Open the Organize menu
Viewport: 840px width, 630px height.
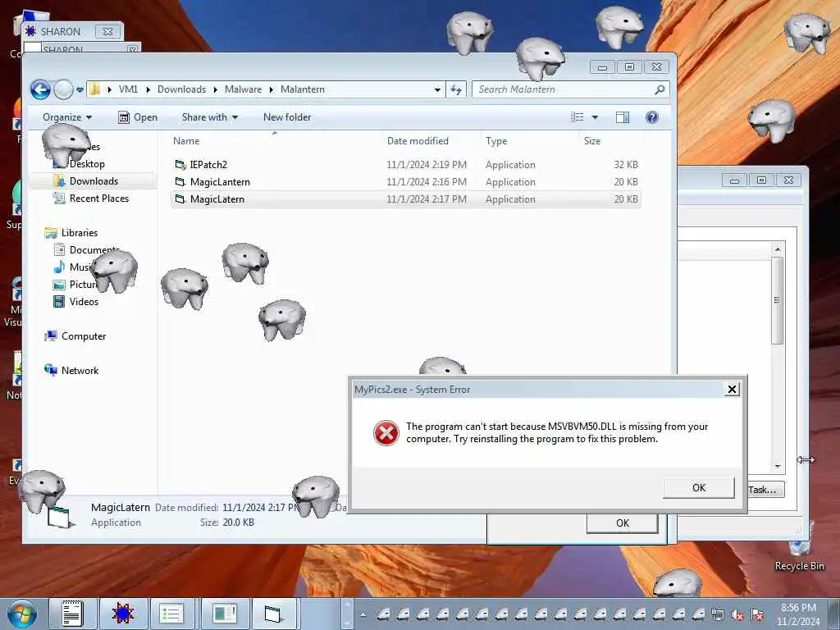[x=67, y=117]
